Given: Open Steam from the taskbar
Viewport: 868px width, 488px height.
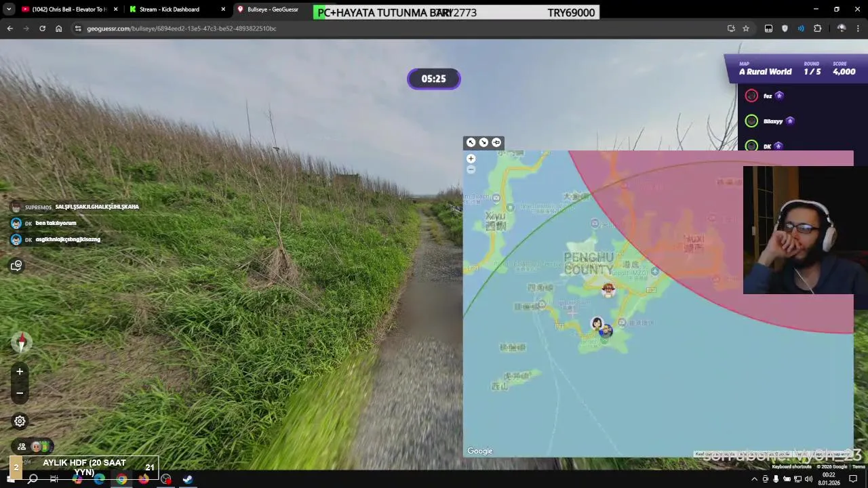Looking at the screenshot, I should click(x=188, y=479).
